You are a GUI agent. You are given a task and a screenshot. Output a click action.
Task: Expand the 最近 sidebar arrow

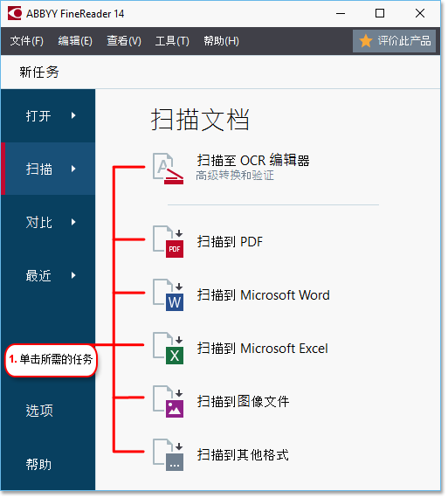(73, 275)
